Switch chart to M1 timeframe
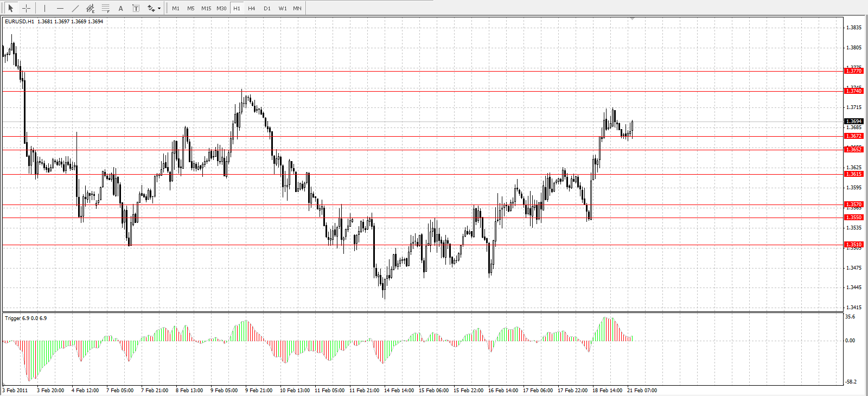This screenshot has height=396, width=868. coord(176,8)
